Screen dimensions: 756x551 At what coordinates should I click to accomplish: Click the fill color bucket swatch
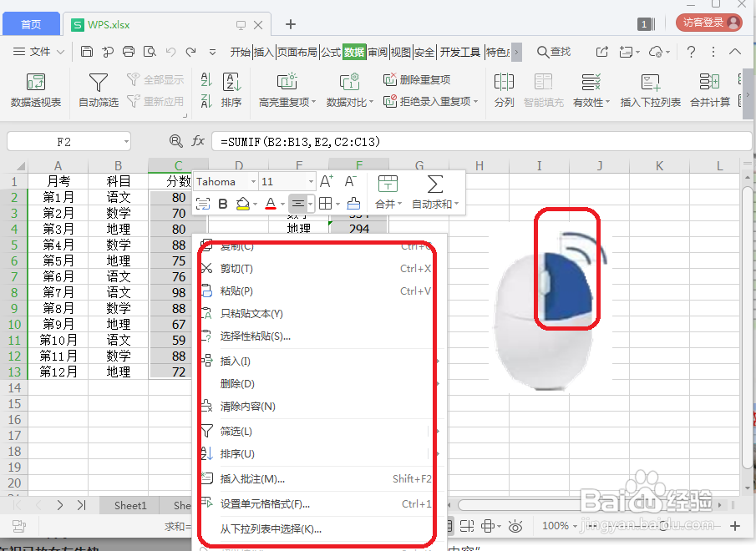243,205
